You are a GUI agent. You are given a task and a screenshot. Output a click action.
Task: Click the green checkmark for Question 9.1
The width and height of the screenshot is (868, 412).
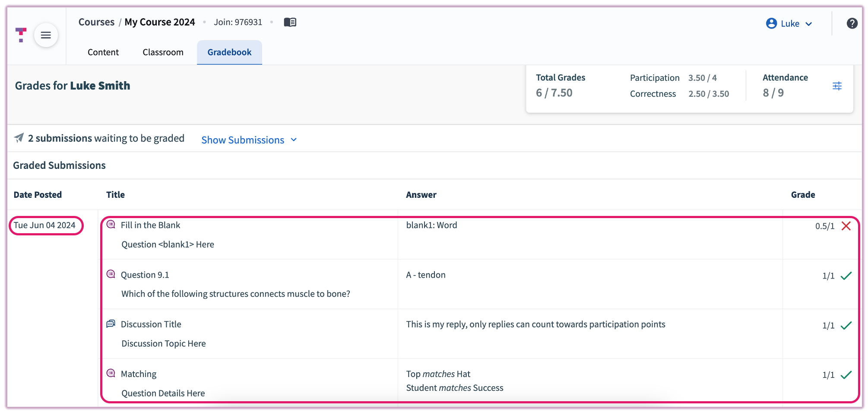click(846, 276)
